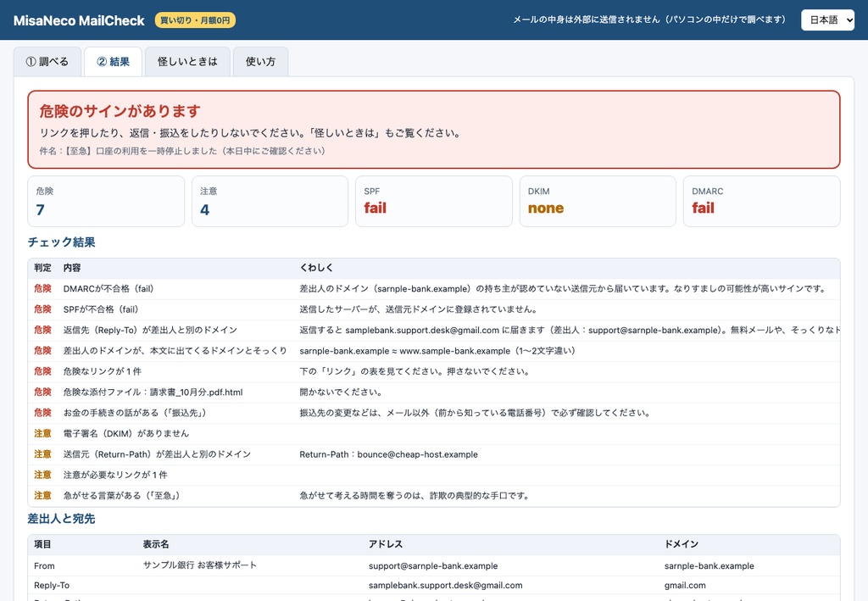Open the 日本語 language dropdown
Image resolution: width=868 pixels, height=601 pixels.
(x=827, y=20)
